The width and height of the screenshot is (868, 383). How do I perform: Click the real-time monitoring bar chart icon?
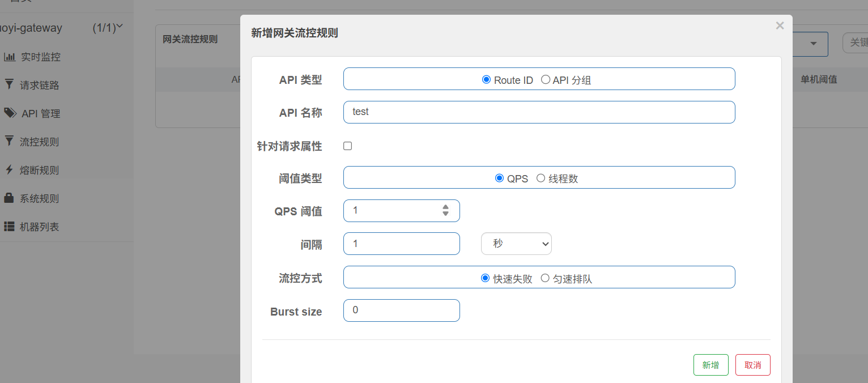pyautogui.click(x=10, y=57)
